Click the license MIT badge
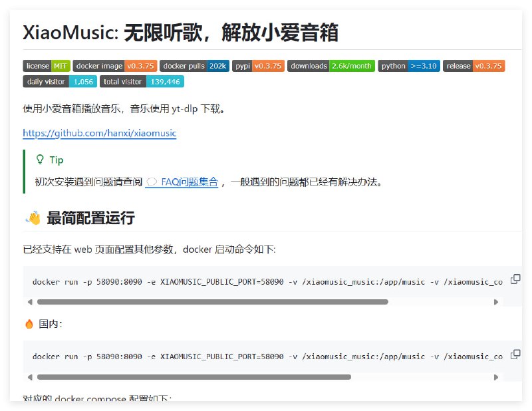Screen dimensions: 532x411 (47, 66)
